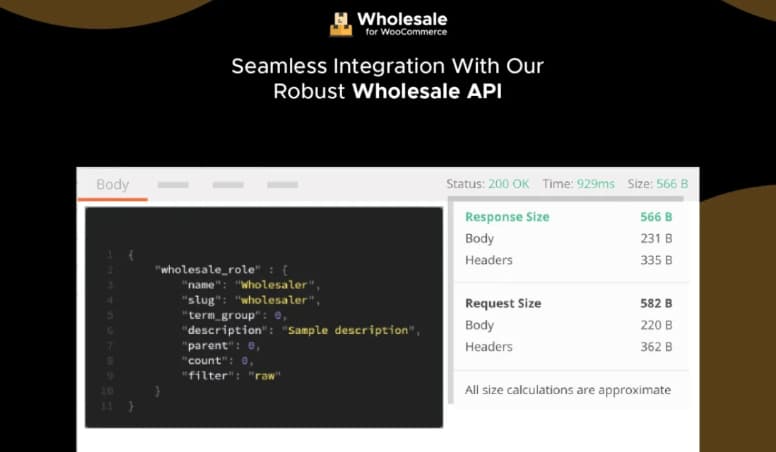Viewport: 776px width, 452px height.
Task: Click the "Status: 200 OK" text
Action: coord(487,184)
